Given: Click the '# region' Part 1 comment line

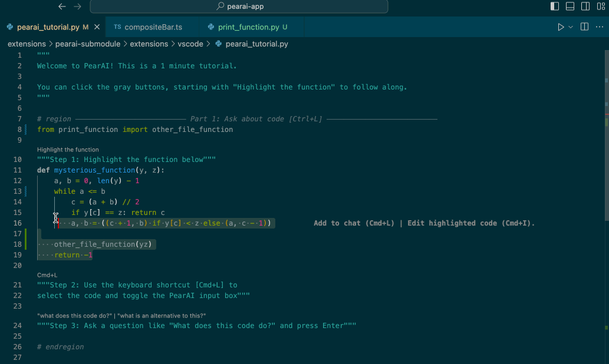Looking at the screenshot, I should pos(237,119).
